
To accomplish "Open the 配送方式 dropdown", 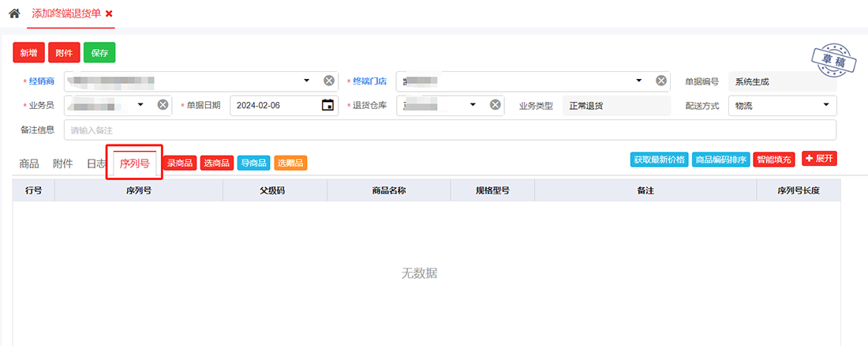I will 826,105.
